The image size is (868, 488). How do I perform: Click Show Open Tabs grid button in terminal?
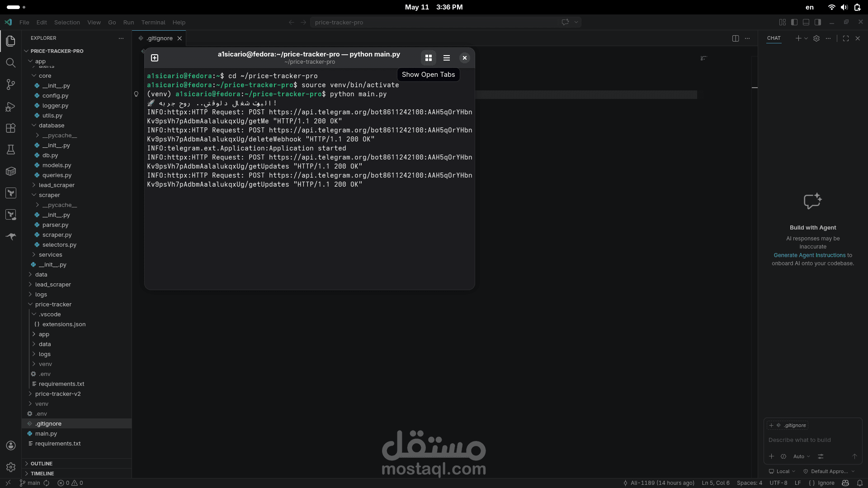[x=429, y=58]
